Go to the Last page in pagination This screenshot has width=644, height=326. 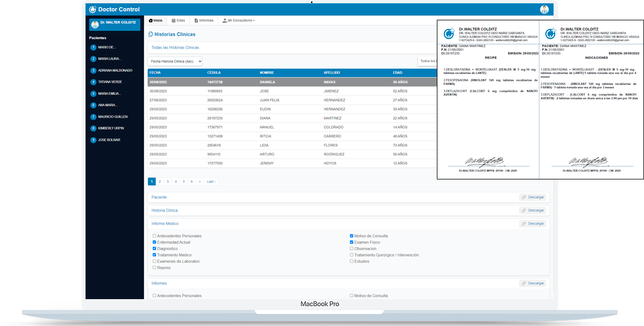pyautogui.click(x=211, y=181)
